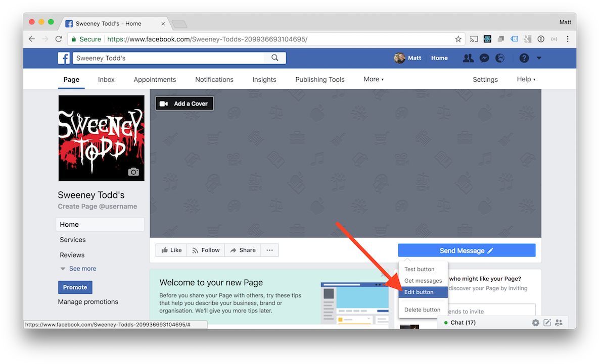The width and height of the screenshot is (599, 364).
Task: Open the Friend Requests icon
Action: pyautogui.click(x=468, y=58)
